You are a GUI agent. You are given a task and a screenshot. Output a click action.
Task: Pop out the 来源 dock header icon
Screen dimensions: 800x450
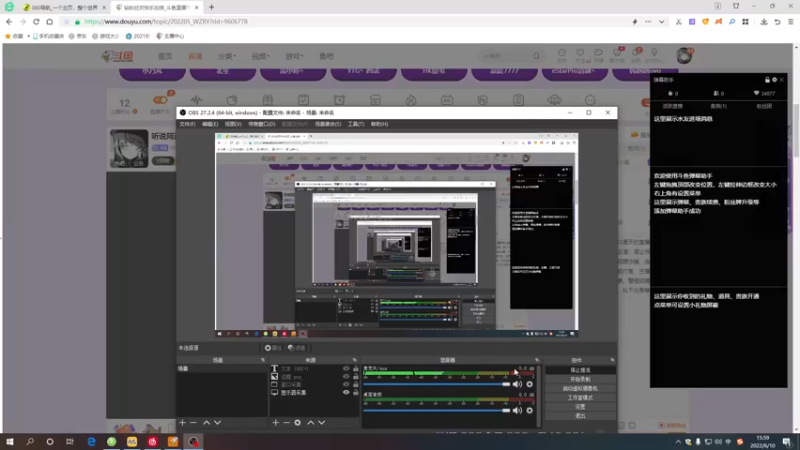[355, 360]
